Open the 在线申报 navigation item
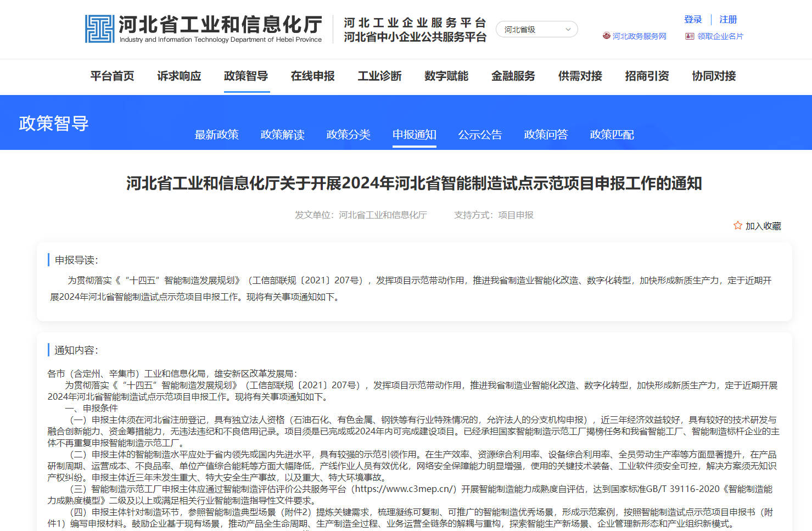The height and width of the screenshot is (531, 812). point(313,76)
